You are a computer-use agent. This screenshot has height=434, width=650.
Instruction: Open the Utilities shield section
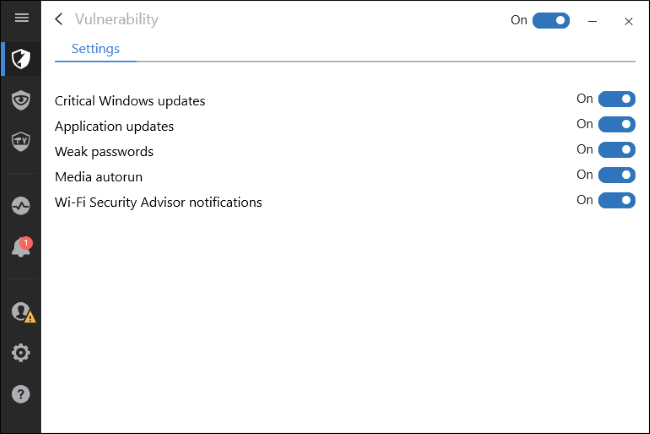[20, 140]
